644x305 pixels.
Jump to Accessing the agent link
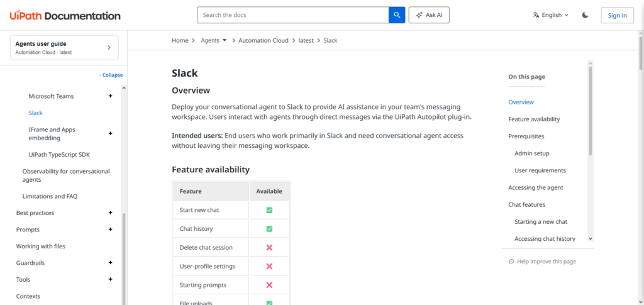(536, 187)
